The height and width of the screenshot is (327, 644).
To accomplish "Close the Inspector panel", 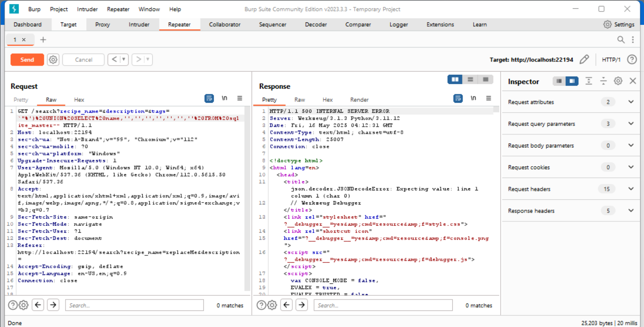I will coord(633,81).
